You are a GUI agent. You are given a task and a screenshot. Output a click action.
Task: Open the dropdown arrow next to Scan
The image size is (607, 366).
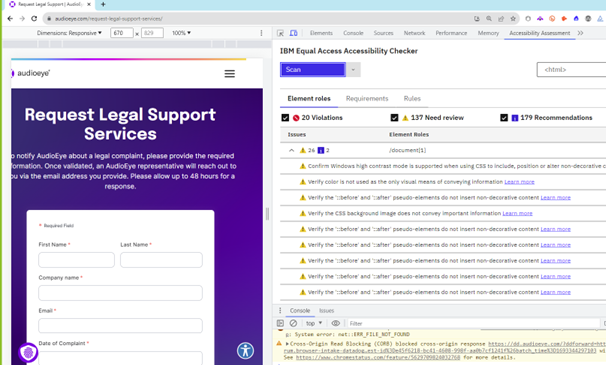(x=353, y=70)
